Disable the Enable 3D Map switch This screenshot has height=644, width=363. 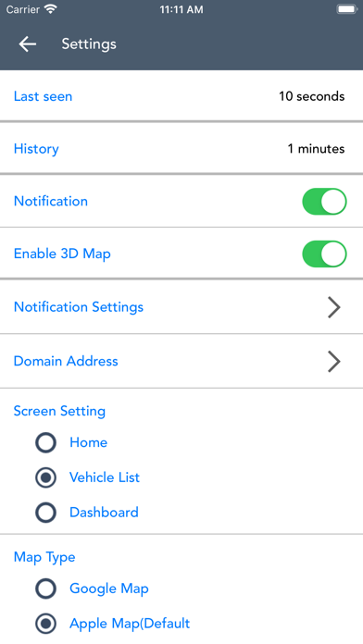(324, 254)
